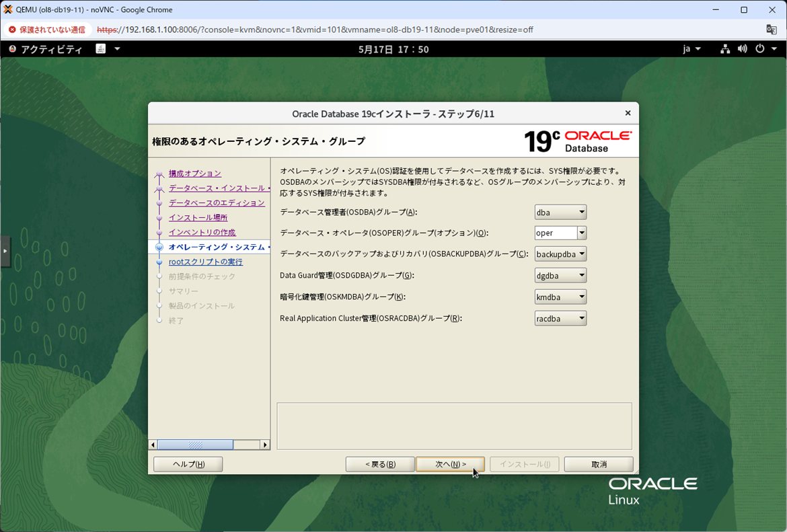Image resolution: width=787 pixels, height=532 pixels.
Task: Click the Chrome translate icon
Action: (772, 29)
